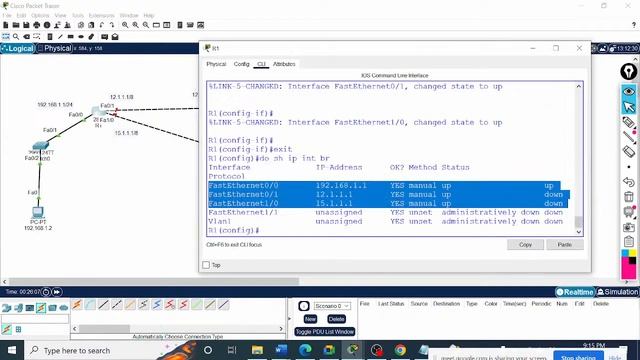Click the Paste button in CLI

pyautogui.click(x=564, y=244)
